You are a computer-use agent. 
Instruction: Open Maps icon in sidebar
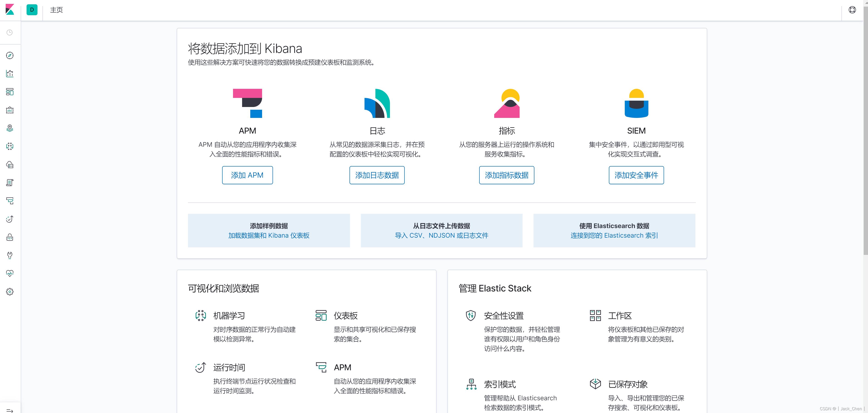[10, 128]
